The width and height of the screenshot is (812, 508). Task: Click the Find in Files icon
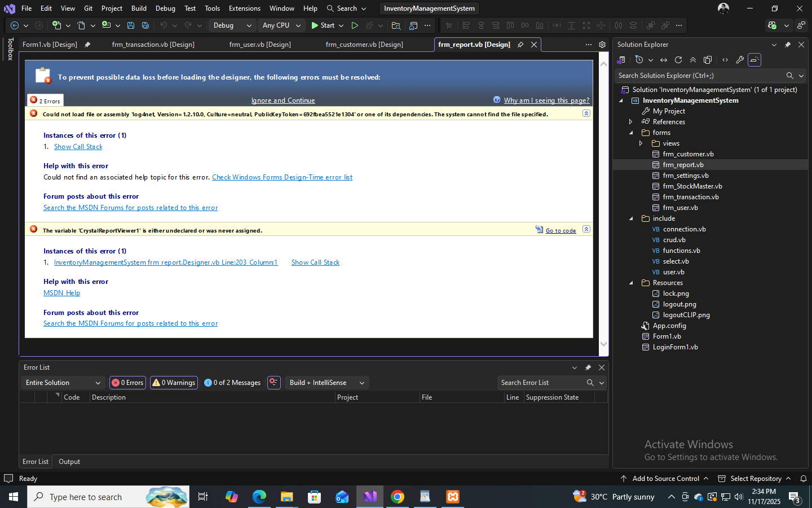pyautogui.click(x=396, y=25)
